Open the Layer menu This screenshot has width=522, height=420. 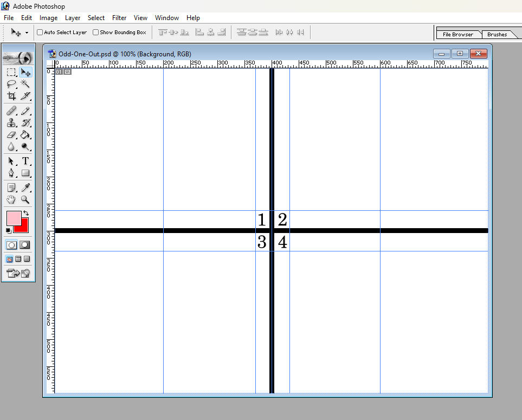(73, 18)
